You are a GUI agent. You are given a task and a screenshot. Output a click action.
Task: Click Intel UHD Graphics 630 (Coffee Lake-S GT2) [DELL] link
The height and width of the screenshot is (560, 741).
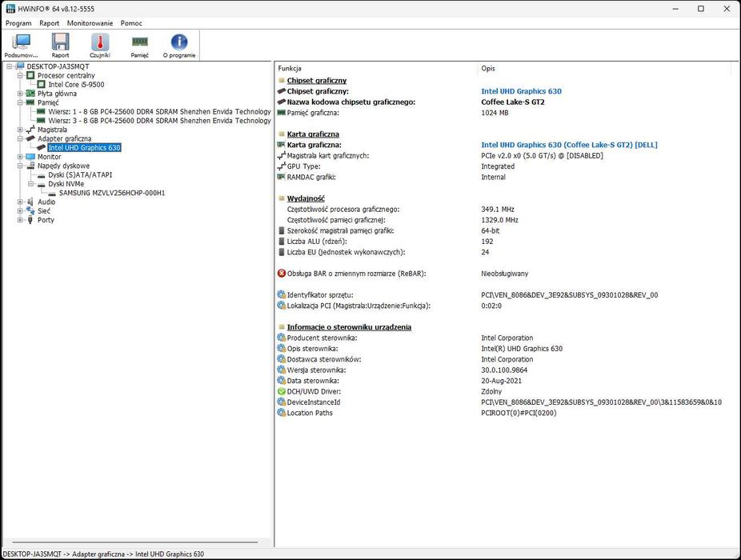[x=569, y=145]
